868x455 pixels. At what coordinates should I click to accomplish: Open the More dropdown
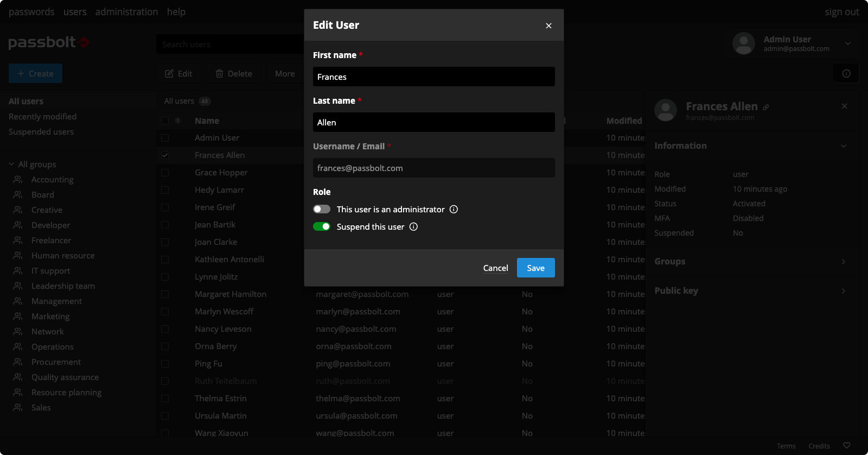(x=285, y=73)
